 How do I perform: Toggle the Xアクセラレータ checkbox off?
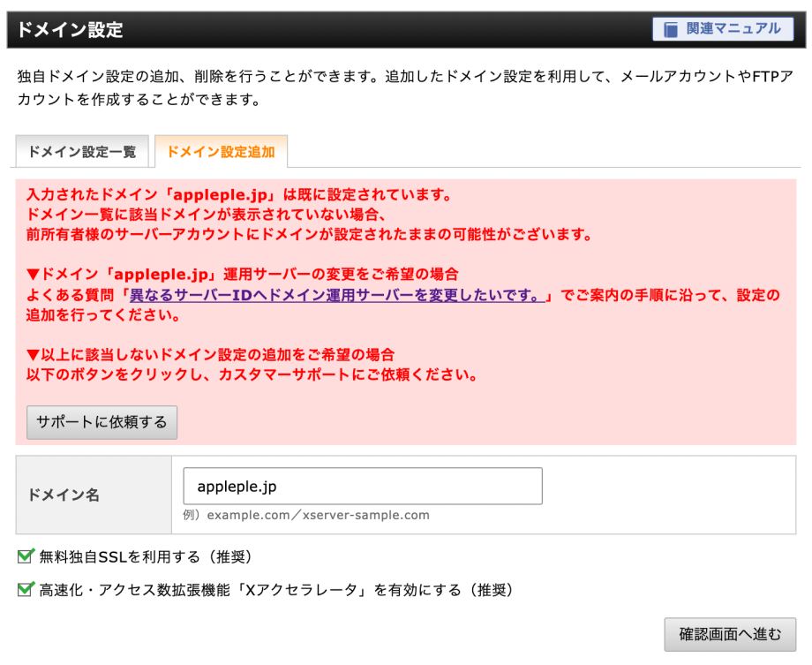point(26,589)
